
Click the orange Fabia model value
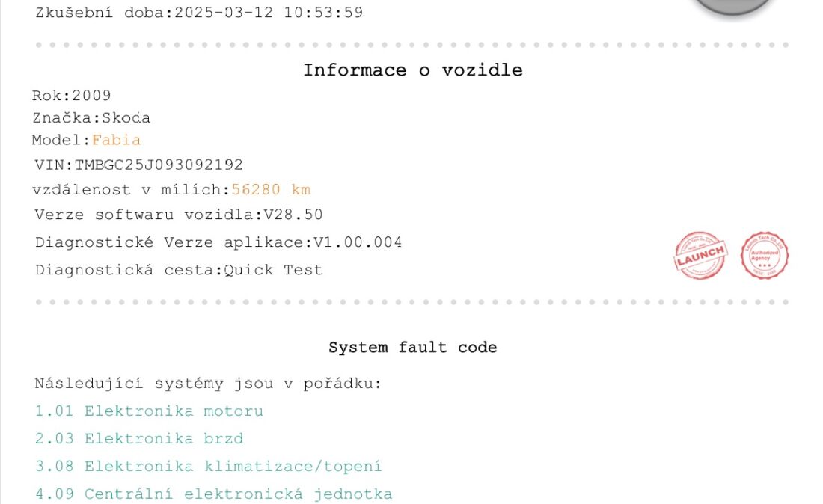tap(116, 140)
